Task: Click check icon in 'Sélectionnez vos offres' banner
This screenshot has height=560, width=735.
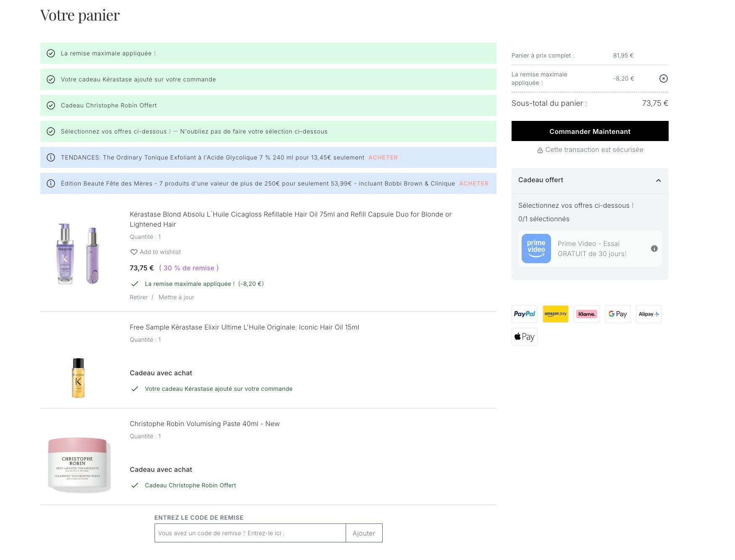Action: 51,131
